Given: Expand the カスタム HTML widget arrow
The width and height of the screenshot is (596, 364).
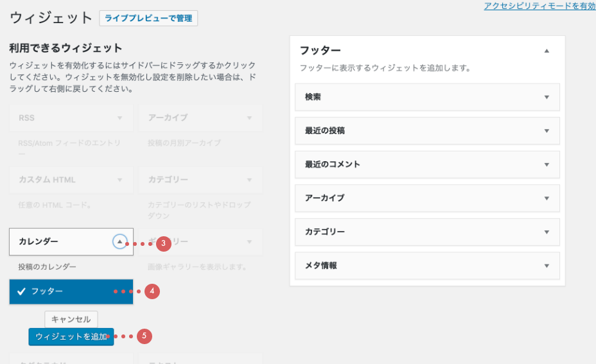Looking at the screenshot, I should (x=119, y=180).
